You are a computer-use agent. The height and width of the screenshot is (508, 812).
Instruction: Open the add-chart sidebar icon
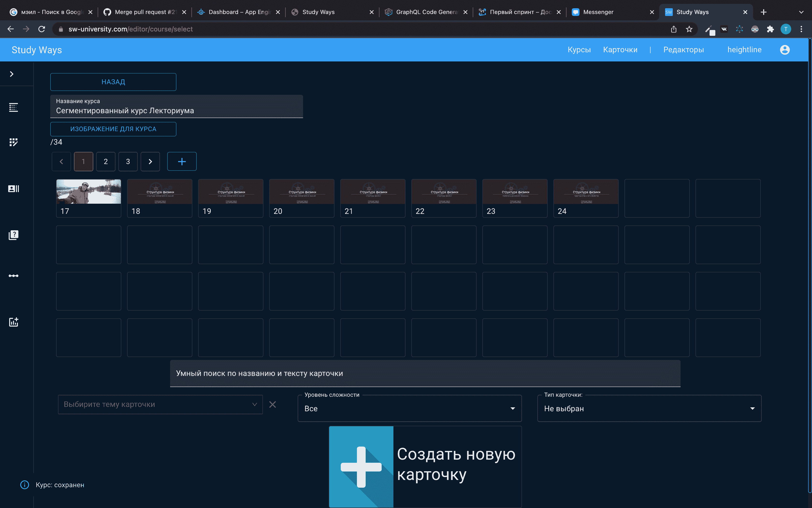click(14, 322)
